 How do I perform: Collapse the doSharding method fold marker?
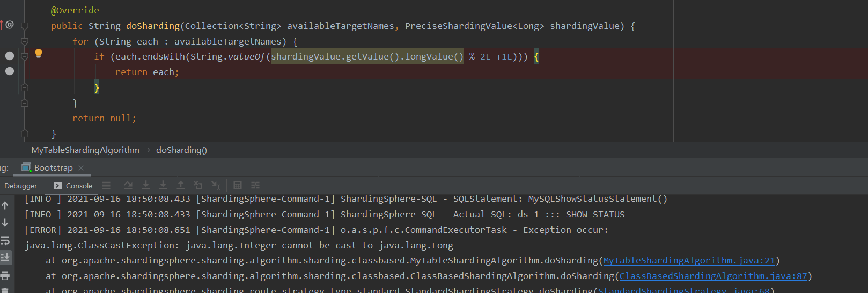[24, 26]
